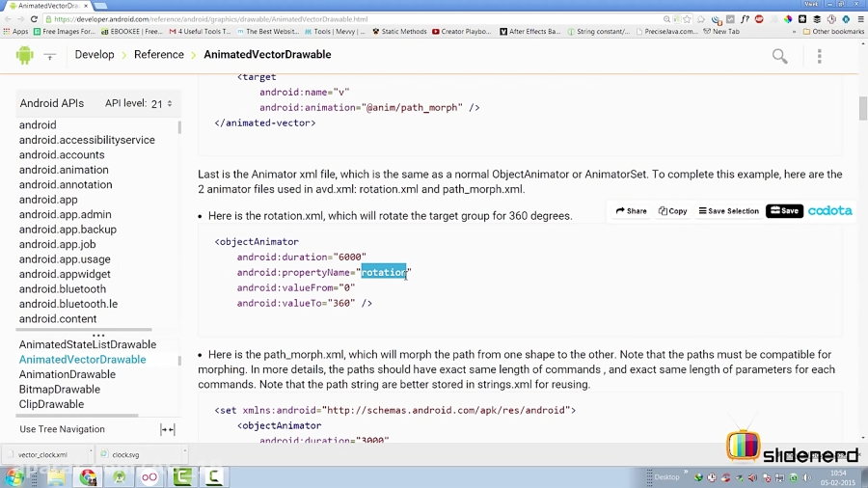Click the Adblock Plus extension icon
868x488 pixels.
(760, 19)
